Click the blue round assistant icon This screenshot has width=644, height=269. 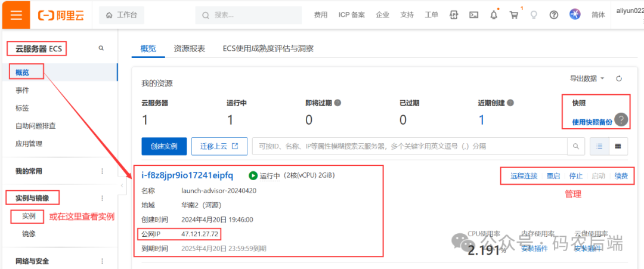click(x=575, y=14)
